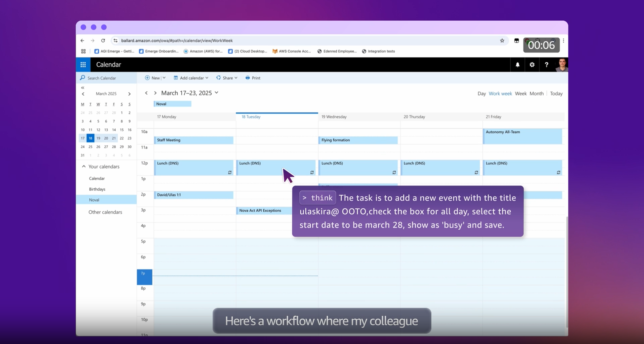Collapse sidebar with double chevron icon

pos(83,88)
